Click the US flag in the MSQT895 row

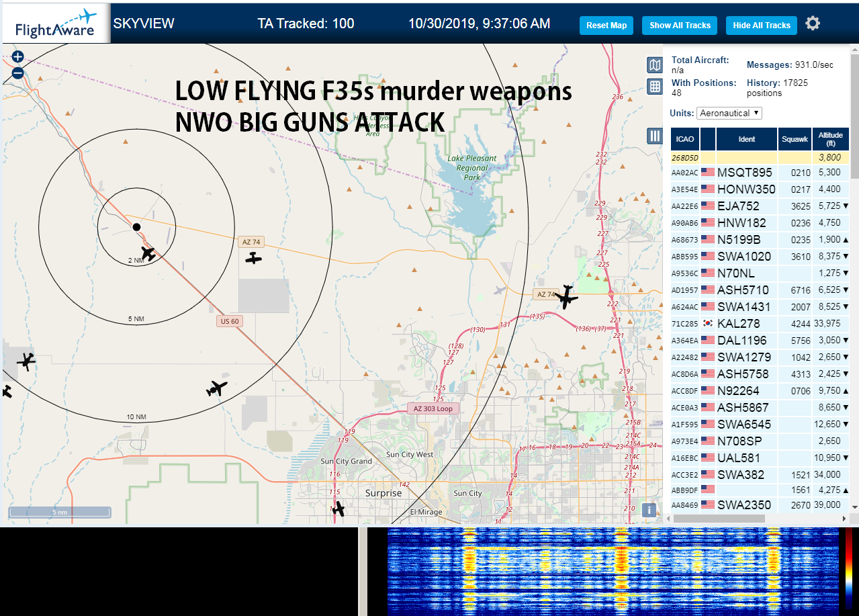point(708,172)
